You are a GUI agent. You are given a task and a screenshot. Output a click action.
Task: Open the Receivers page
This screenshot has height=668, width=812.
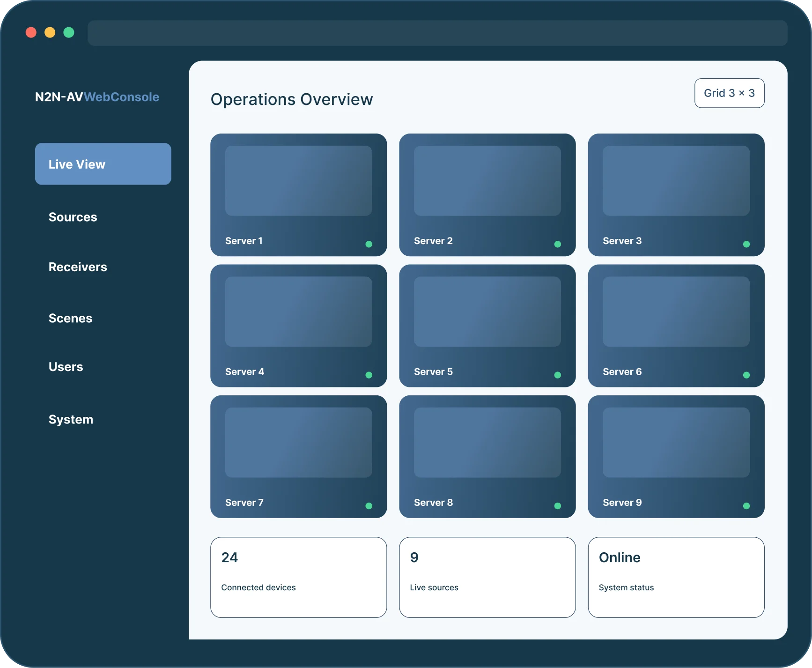(78, 267)
